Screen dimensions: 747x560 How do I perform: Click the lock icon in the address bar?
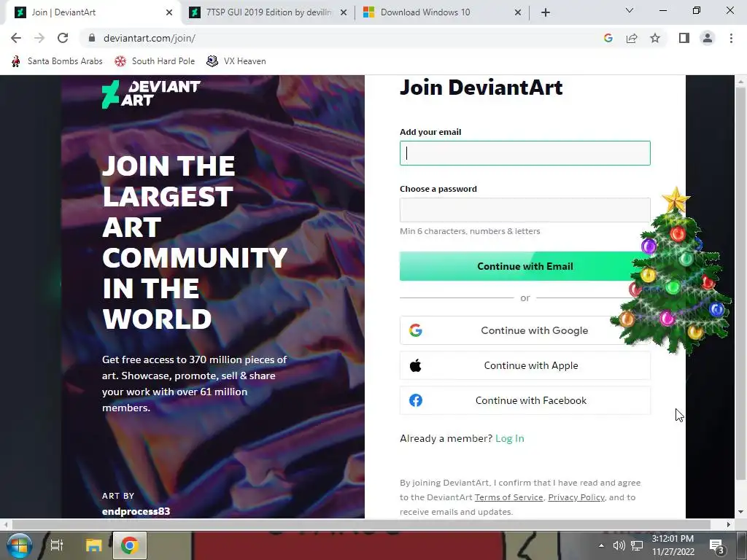pos(93,38)
